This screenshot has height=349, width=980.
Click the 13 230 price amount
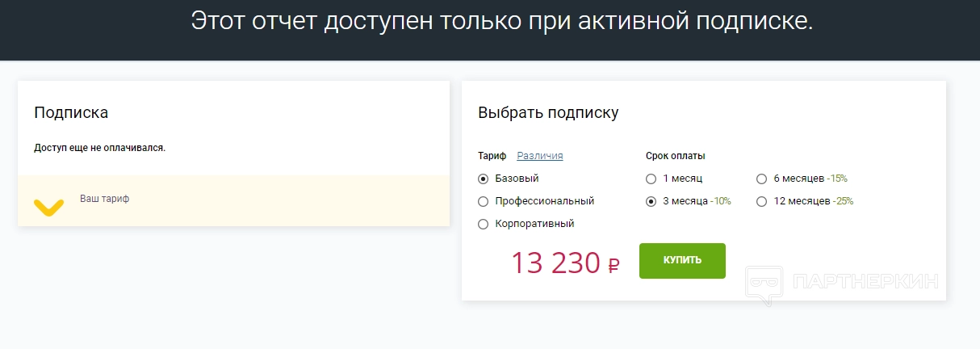point(555,263)
